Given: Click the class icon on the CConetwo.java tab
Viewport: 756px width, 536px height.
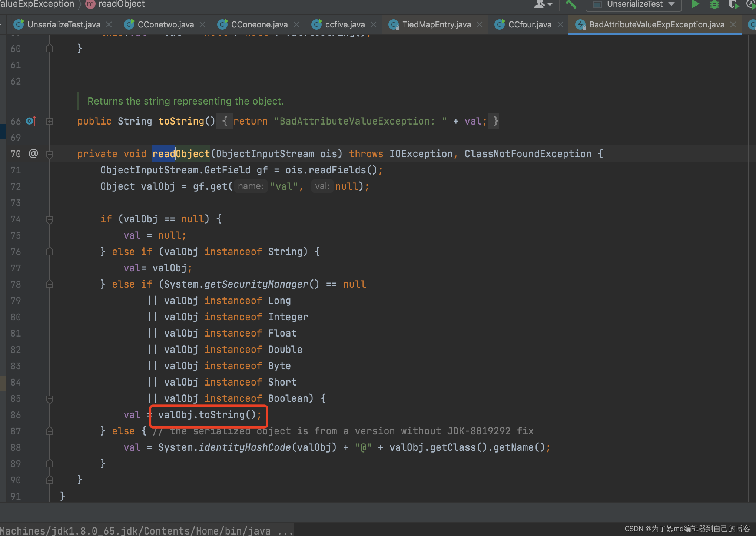Looking at the screenshot, I should (129, 24).
